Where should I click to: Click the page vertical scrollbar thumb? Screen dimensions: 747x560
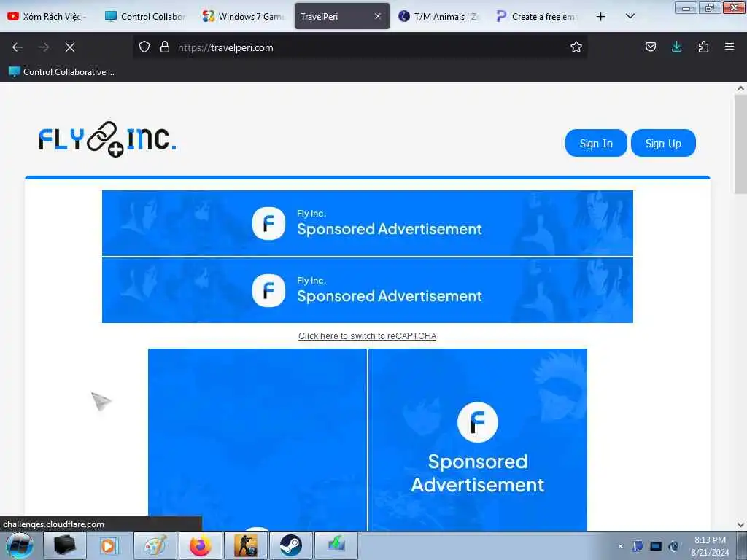tap(740, 144)
